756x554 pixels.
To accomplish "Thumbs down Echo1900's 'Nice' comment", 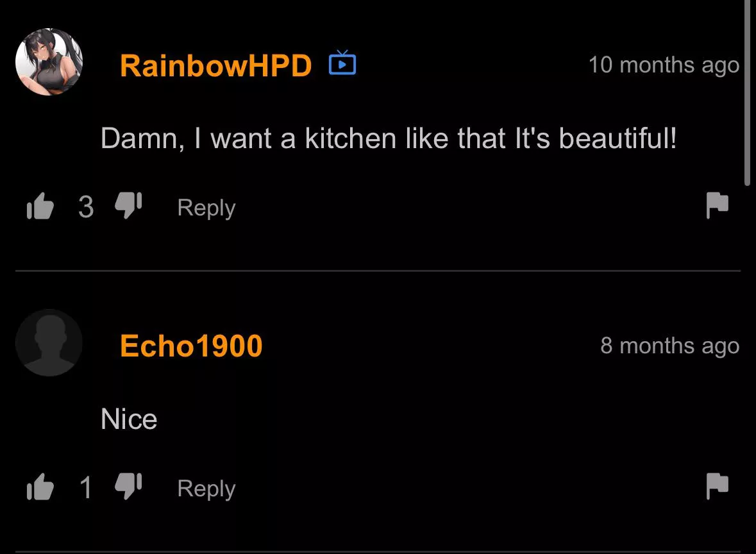I will 128,486.
